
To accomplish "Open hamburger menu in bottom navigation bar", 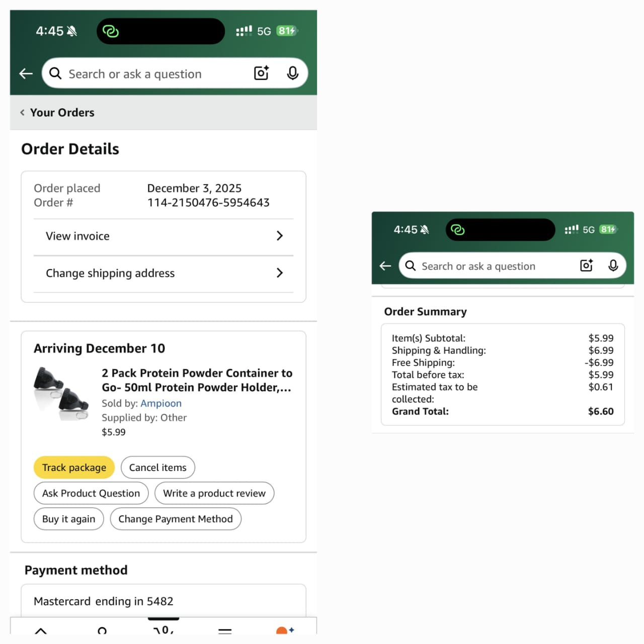I will point(225,630).
